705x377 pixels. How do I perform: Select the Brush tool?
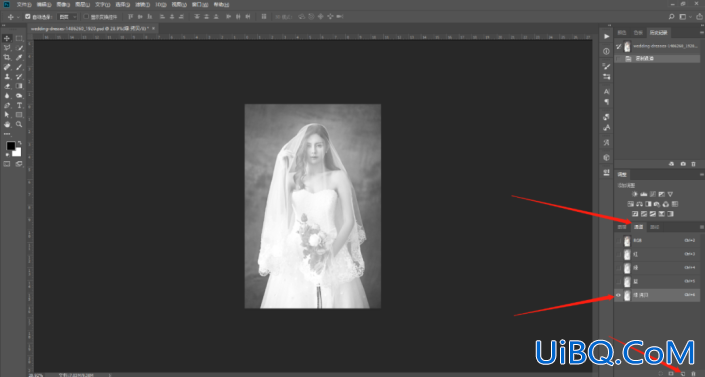point(19,67)
